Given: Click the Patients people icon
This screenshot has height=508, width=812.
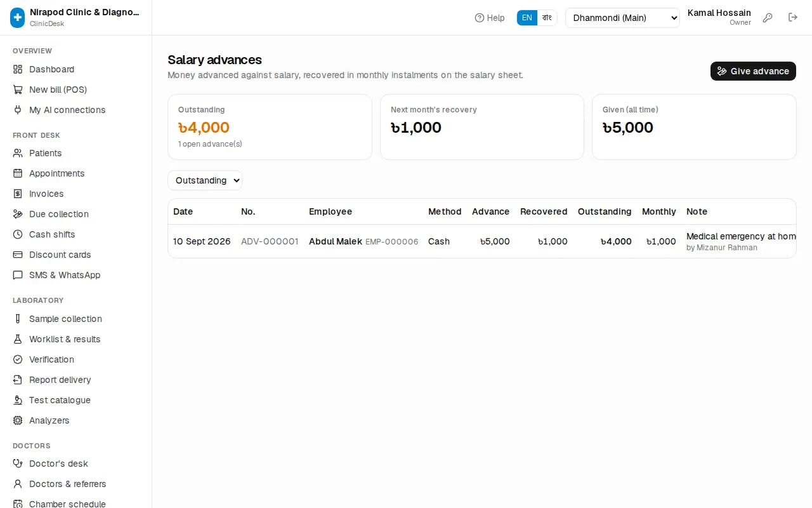Looking at the screenshot, I should 18,153.
